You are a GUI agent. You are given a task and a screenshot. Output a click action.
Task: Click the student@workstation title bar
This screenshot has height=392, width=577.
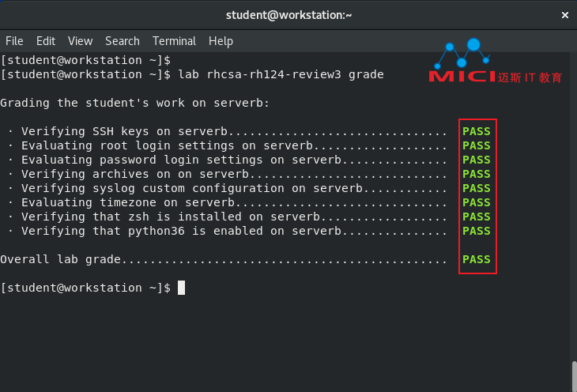pos(288,14)
